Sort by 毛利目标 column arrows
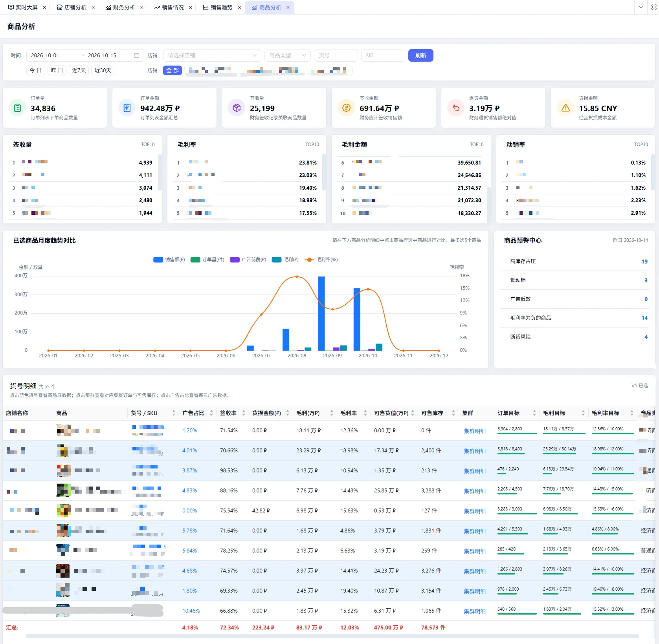The height and width of the screenshot is (644, 659). pos(583,413)
